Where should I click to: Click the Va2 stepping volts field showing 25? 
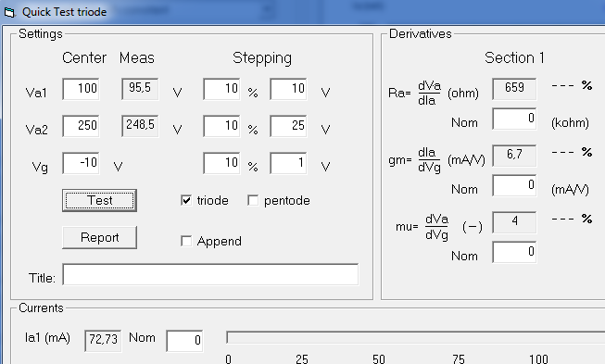click(288, 126)
